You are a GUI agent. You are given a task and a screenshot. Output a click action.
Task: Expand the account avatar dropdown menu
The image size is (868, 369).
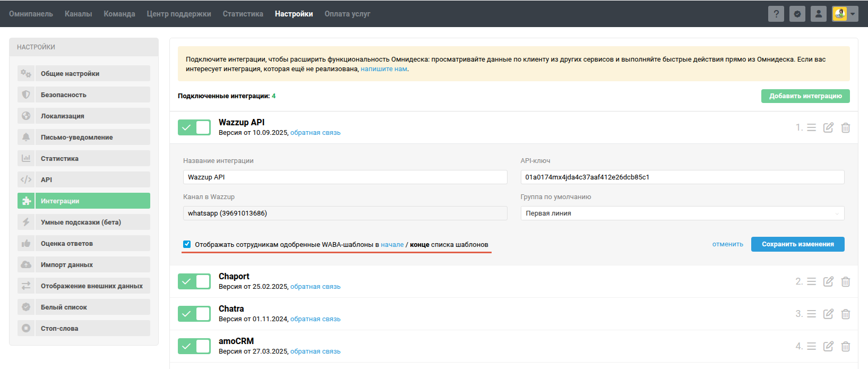click(x=853, y=14)
